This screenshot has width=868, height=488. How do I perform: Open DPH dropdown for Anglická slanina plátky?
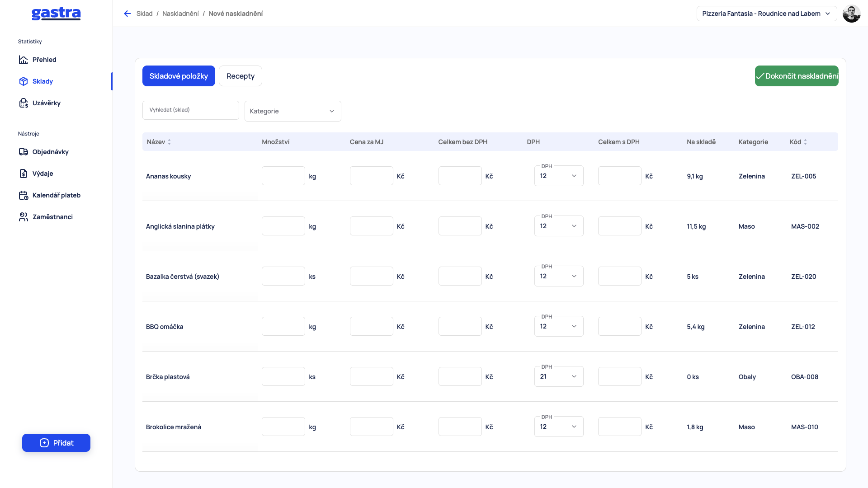click(x=559, y=226)
